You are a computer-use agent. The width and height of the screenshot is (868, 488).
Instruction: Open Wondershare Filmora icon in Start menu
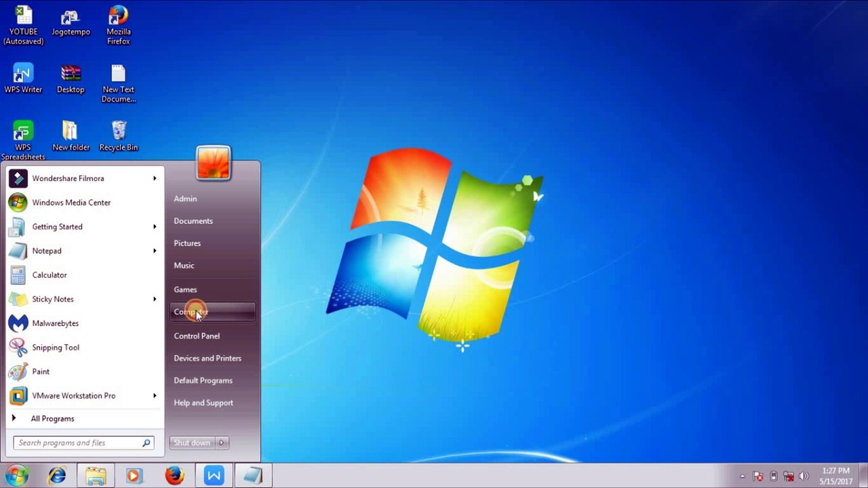coord(18,178)
